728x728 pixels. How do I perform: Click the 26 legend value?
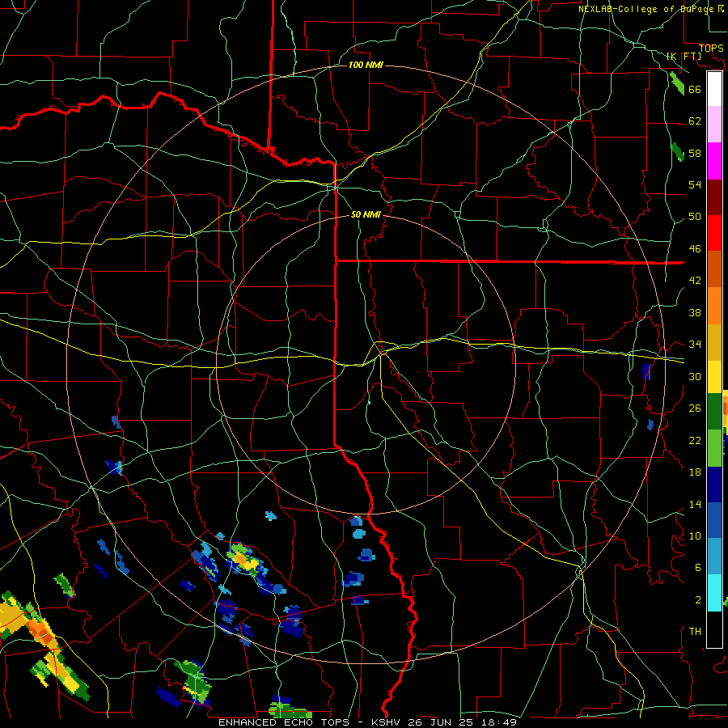coord(695,408)
